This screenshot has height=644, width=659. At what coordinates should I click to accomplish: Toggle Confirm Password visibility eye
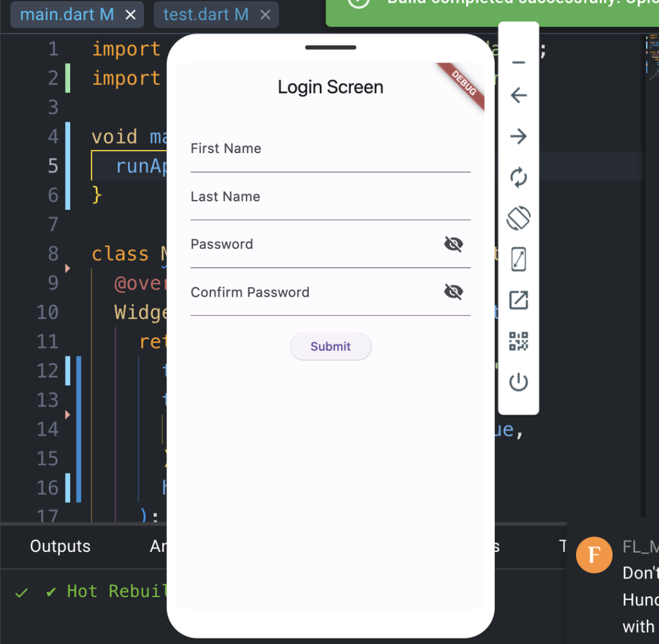point(453,291)
